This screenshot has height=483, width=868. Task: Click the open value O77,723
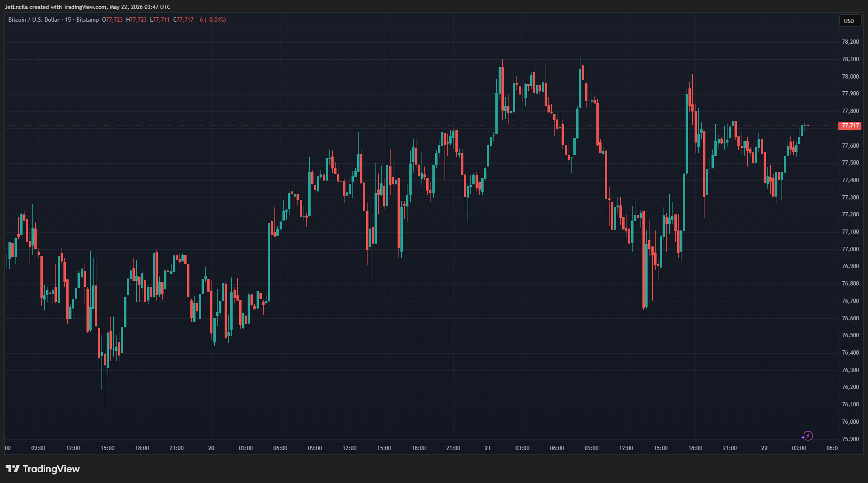click(112, 20)
